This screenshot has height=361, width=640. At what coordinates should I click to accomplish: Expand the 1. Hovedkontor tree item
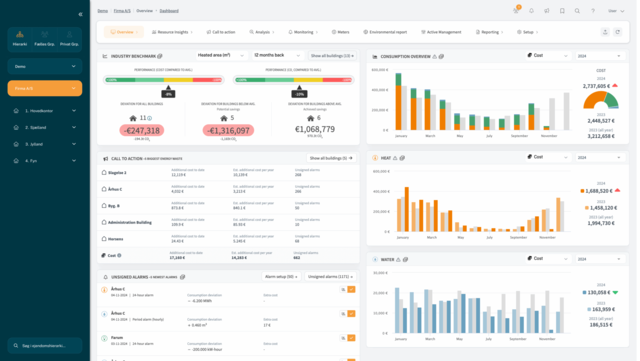click(x=44, y=111)
